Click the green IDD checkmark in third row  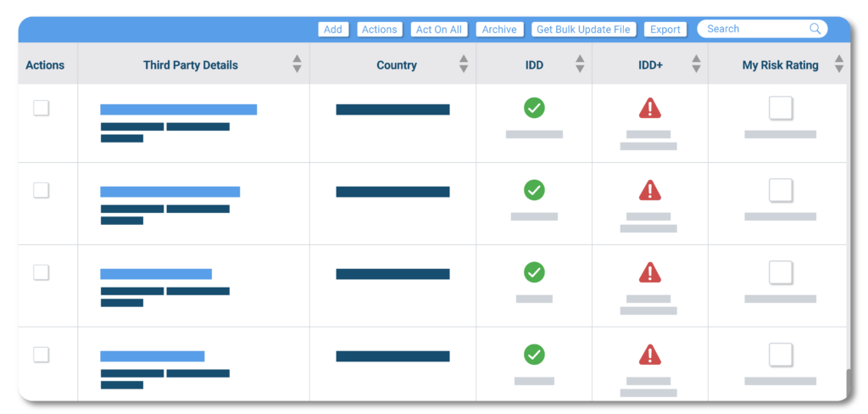pyautogui.click(x=534, y=272)
